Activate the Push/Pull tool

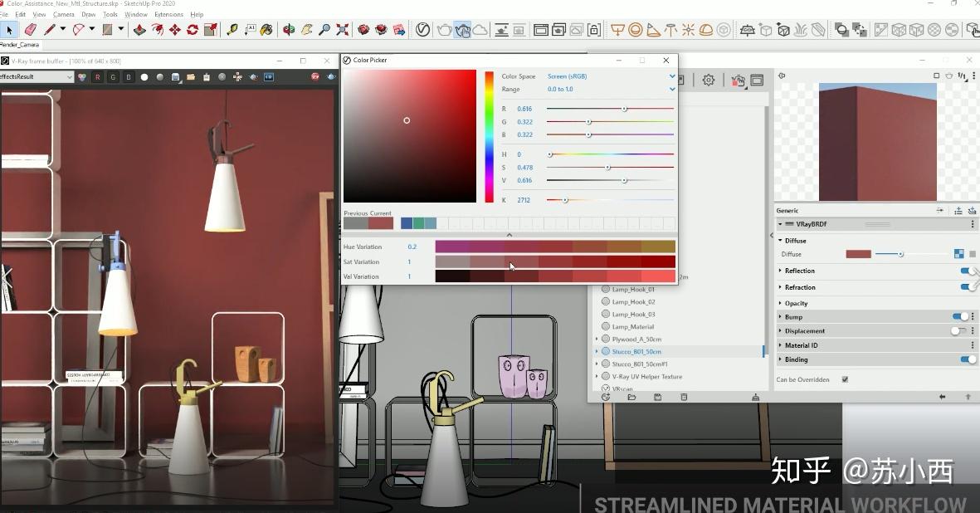[x=140, y=29]
